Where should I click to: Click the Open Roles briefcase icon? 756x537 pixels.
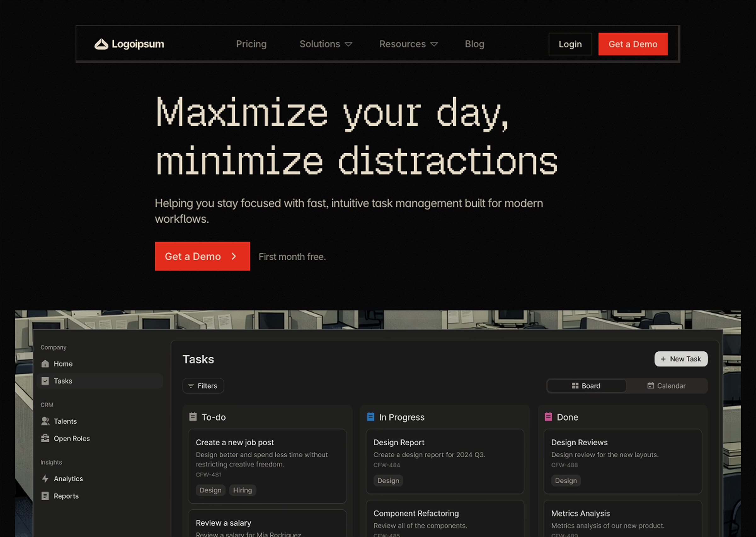(x=45, y=438)
